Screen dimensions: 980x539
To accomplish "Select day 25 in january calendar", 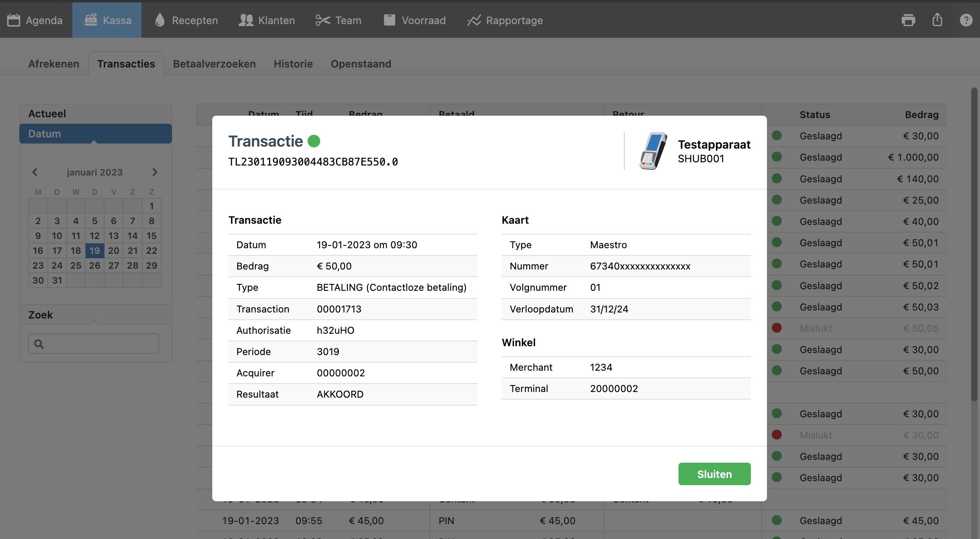I will coord(76,265).
